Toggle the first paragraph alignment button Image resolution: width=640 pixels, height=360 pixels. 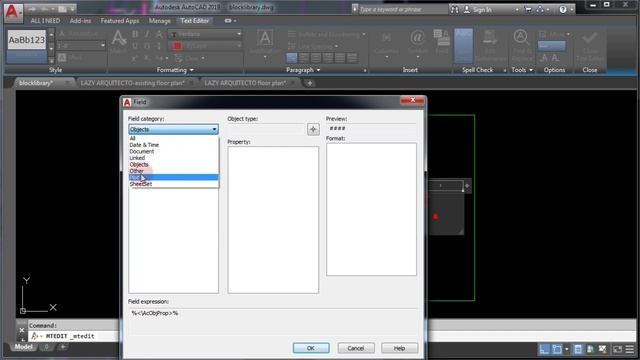tap(291, 58)
